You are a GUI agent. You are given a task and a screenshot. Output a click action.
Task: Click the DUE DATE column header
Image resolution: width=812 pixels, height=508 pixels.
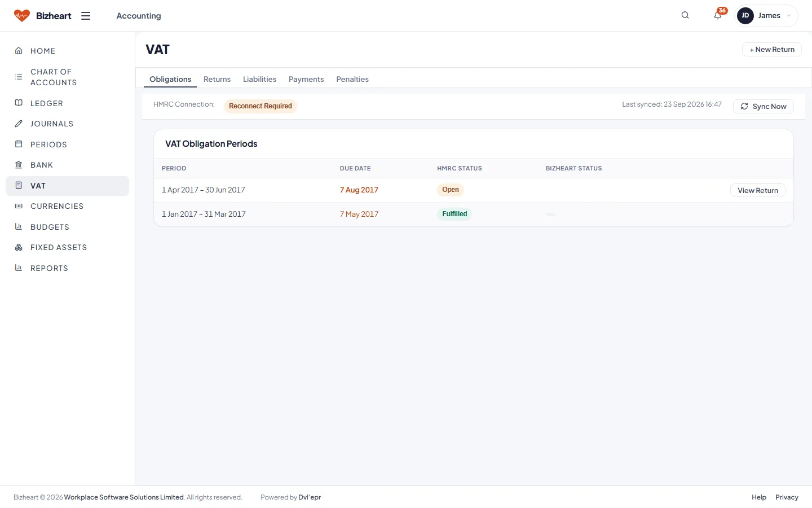(355, 168)
